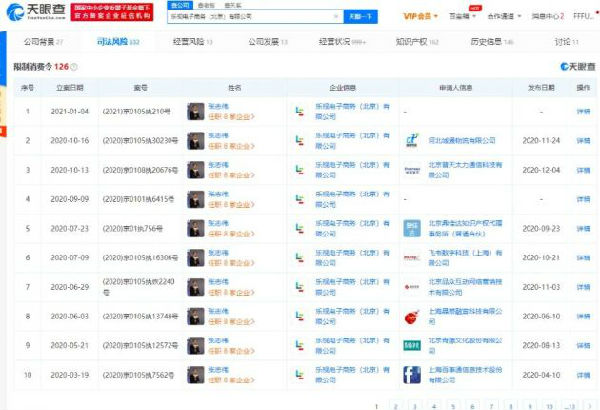
Task: Click case number (2020)京01执756号
Action: coord(133,229)
